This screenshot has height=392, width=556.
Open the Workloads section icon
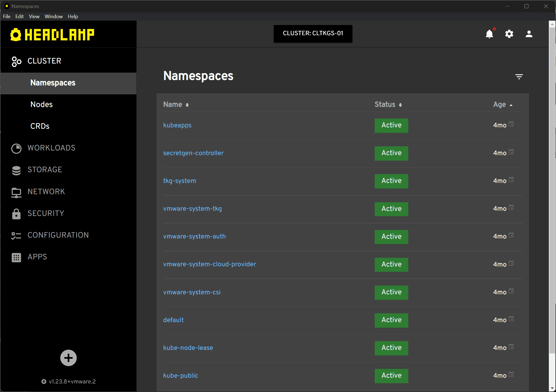point(16,148)
